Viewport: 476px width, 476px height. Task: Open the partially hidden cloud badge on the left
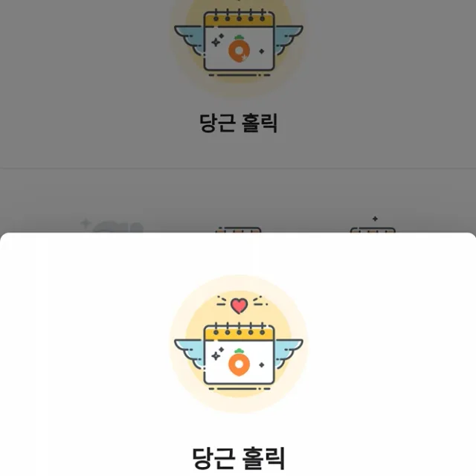click(x=112, y=226)
